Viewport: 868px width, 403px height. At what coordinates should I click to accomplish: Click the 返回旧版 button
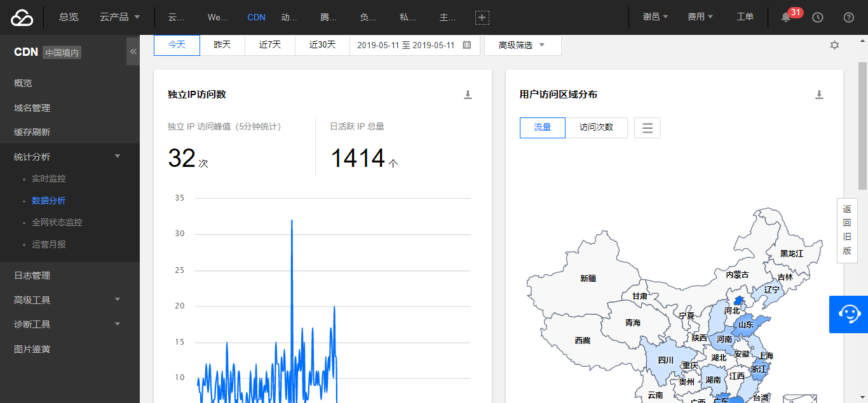coord(846,230)
